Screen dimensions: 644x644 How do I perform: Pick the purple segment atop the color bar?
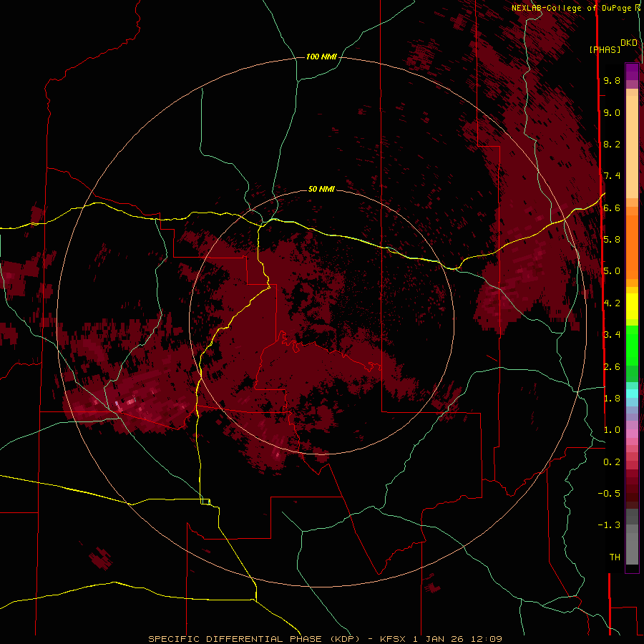pyautogui.click(x=632, y=72)
